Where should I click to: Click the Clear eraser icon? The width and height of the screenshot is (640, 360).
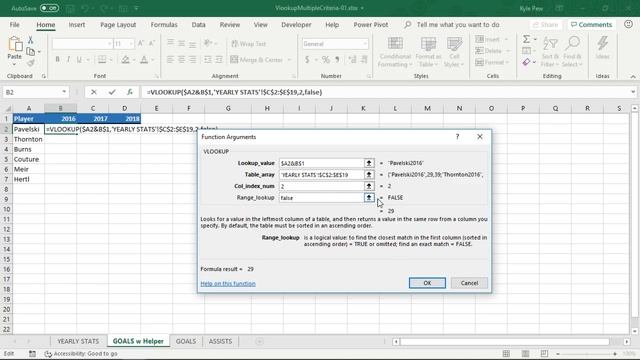[x=527, y=62]
